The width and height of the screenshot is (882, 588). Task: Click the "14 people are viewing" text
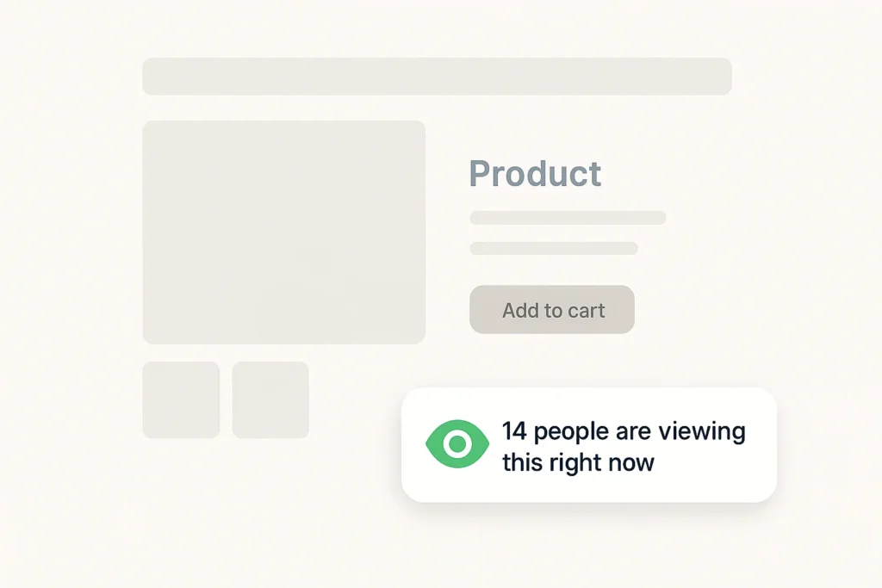click(x=624, y=431)
